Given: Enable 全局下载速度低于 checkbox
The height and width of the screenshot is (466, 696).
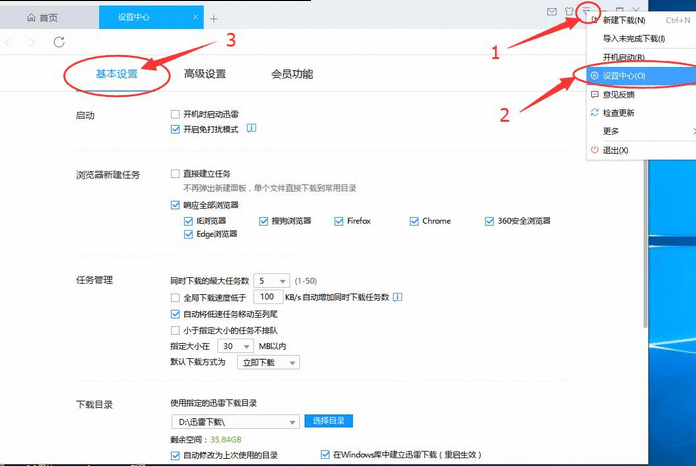Looking at the screenshot, I should coord(175,297).
